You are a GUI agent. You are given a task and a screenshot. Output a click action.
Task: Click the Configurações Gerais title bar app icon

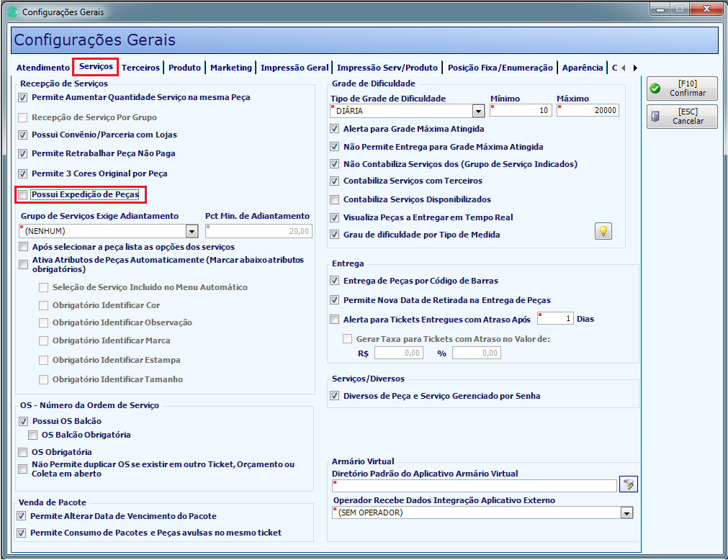pyautogui.click(x=12, y=12)
